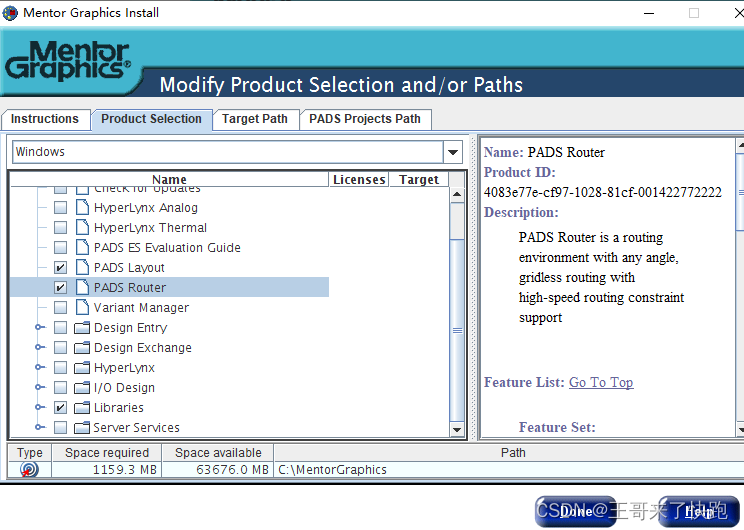744x530 pixels.
Task: Click the Design Exchange folder icon
Action: tap(82, 347)
